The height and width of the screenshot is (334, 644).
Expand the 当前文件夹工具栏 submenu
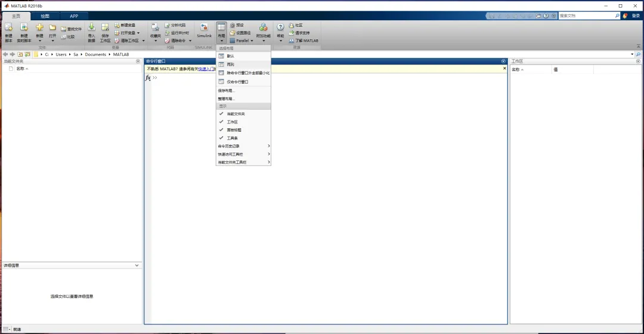tap(243, 162)
